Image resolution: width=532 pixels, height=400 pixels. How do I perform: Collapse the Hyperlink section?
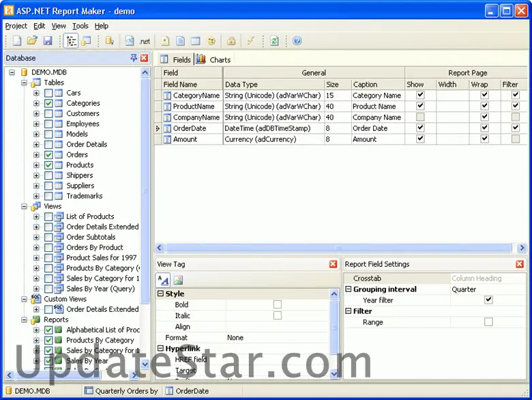(160, 348)
